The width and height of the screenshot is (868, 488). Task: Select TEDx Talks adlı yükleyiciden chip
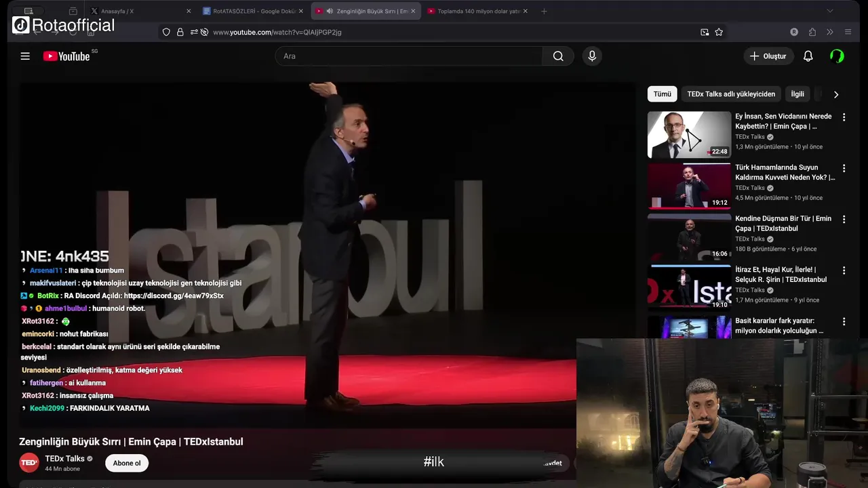pos(731,94)
